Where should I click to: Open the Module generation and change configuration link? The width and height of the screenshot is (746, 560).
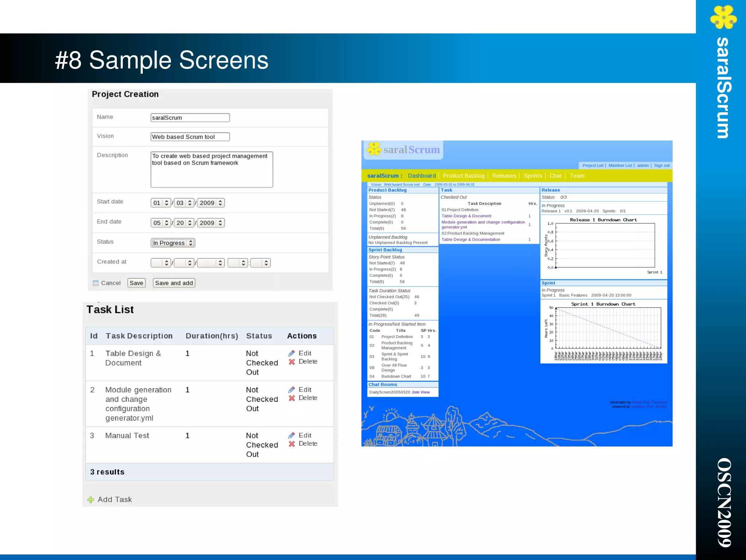[x=483, y=224]
